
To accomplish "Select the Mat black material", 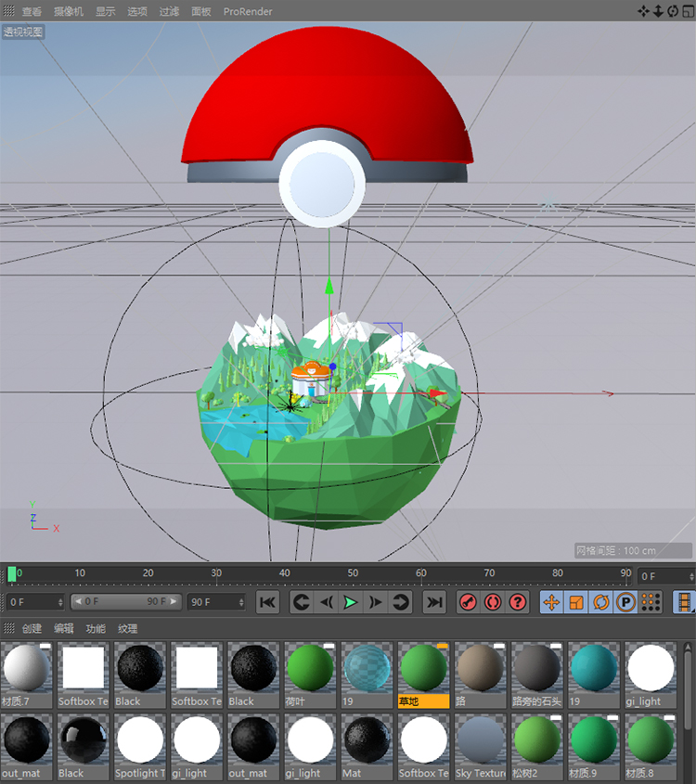I will pos(367,747).
